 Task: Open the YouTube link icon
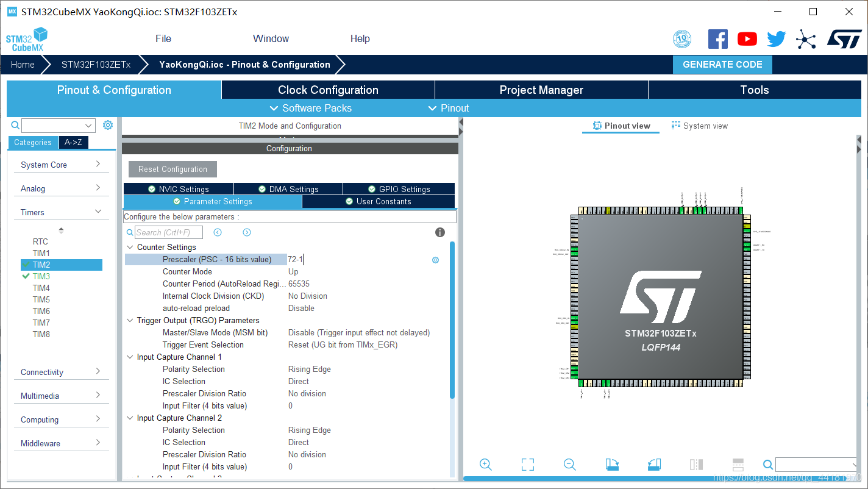coord(747,39)
